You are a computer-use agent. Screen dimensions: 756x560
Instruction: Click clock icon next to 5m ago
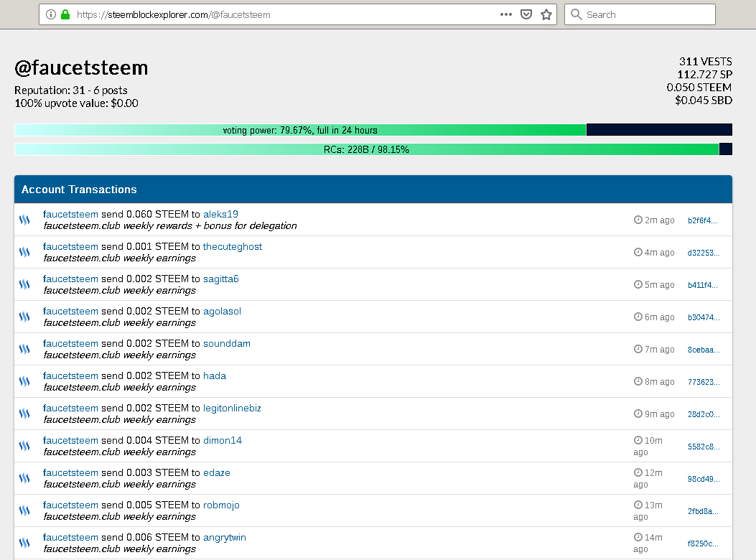tap(638, 284)
